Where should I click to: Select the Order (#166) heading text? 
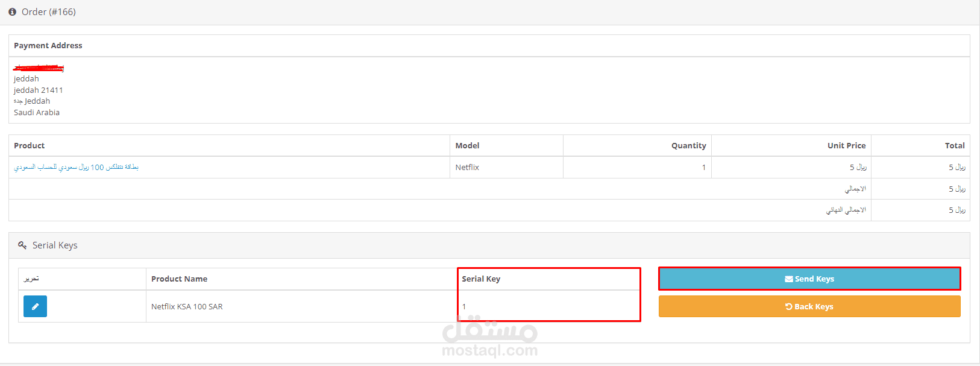point(49,12)
